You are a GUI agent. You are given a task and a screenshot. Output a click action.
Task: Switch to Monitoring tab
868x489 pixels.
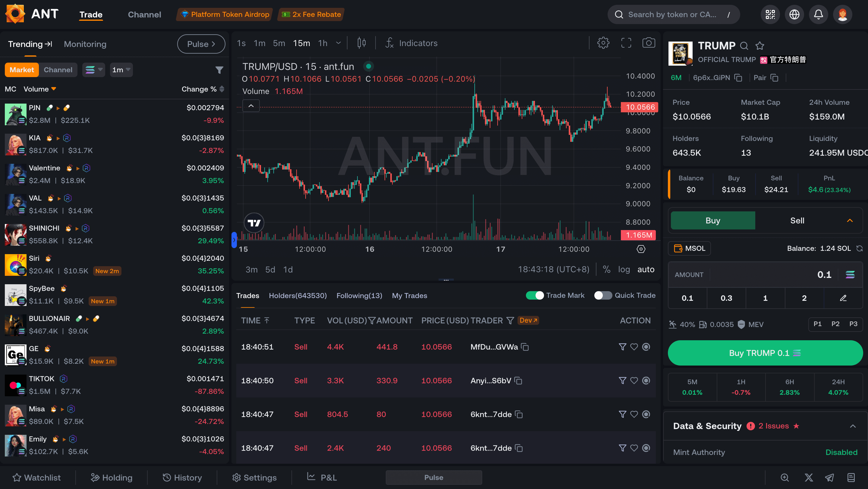pos(85,44)
